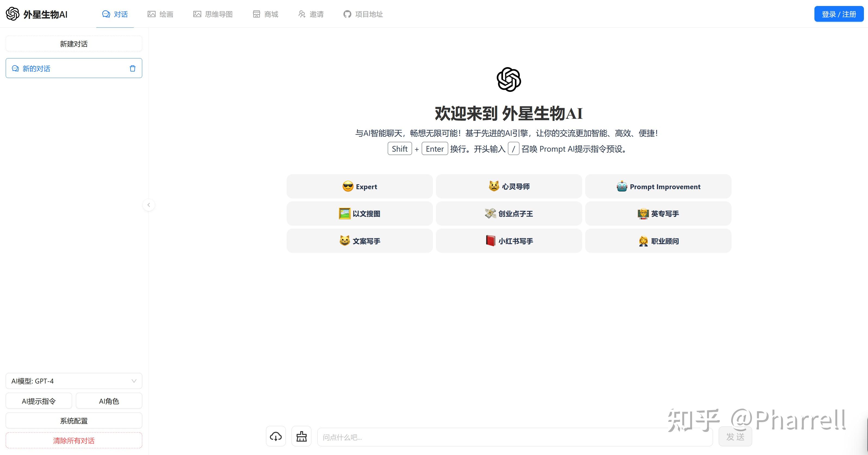Click the slash key hint label
Viewport: 868px width, 455px height.
513,148
